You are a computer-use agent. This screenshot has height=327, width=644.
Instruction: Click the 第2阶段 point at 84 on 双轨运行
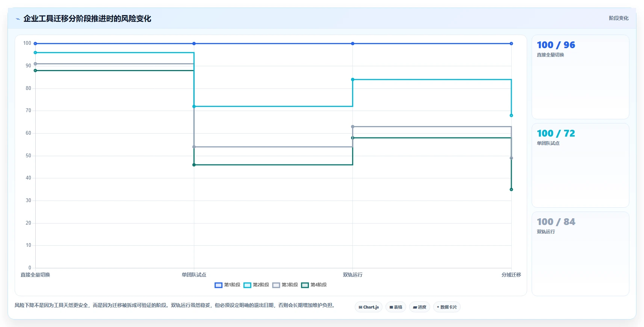pyautogui.click(x=352, y=79)
